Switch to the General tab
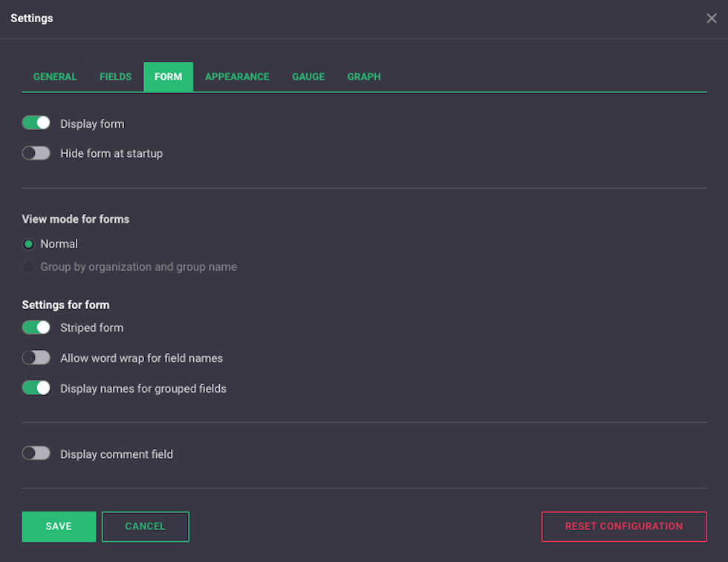Viewport: 728px width, 562px height. (55, 77)
